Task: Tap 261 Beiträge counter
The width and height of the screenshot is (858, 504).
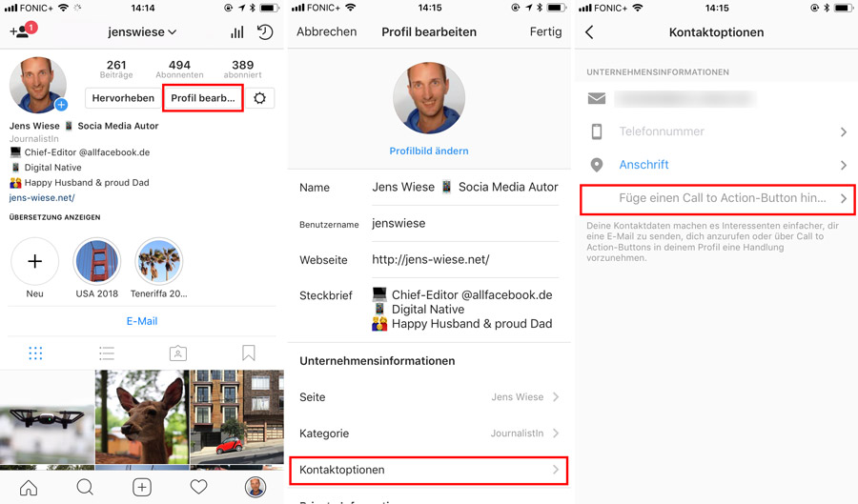Action: 116,69
